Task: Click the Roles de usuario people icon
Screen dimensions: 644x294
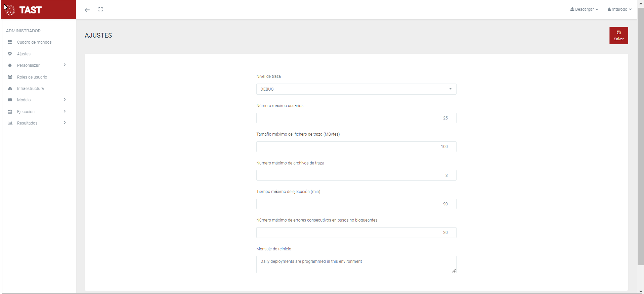Action: click(10, 77)
